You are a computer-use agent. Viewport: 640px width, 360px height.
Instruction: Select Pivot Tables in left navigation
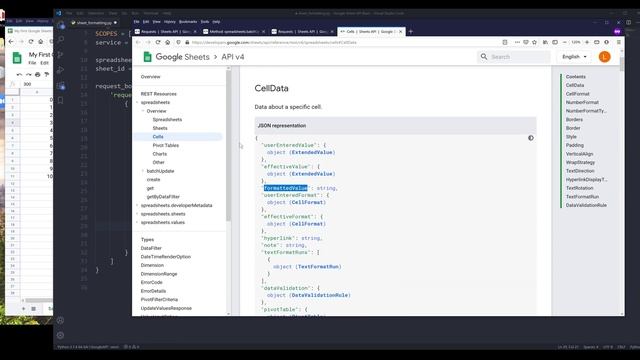point(166,145)
